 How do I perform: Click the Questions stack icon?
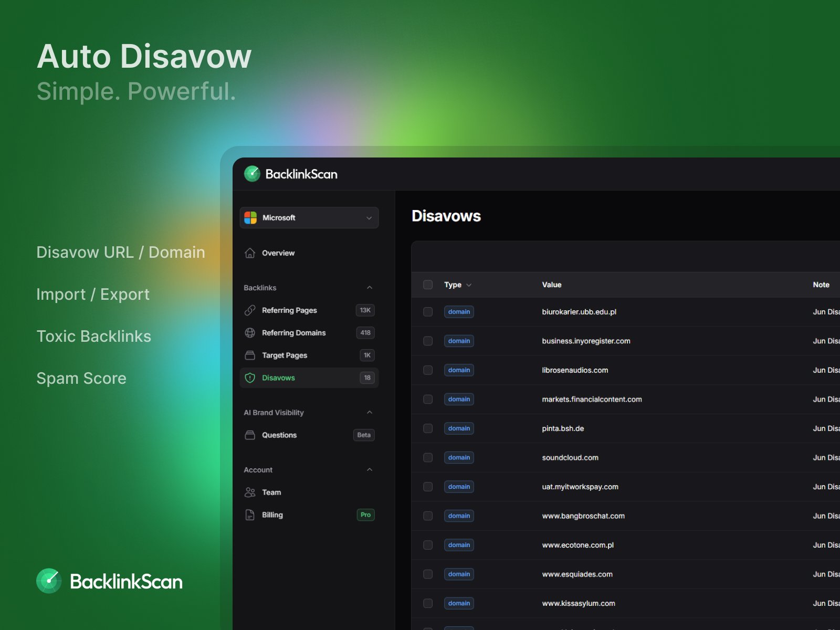coord(250,435)
